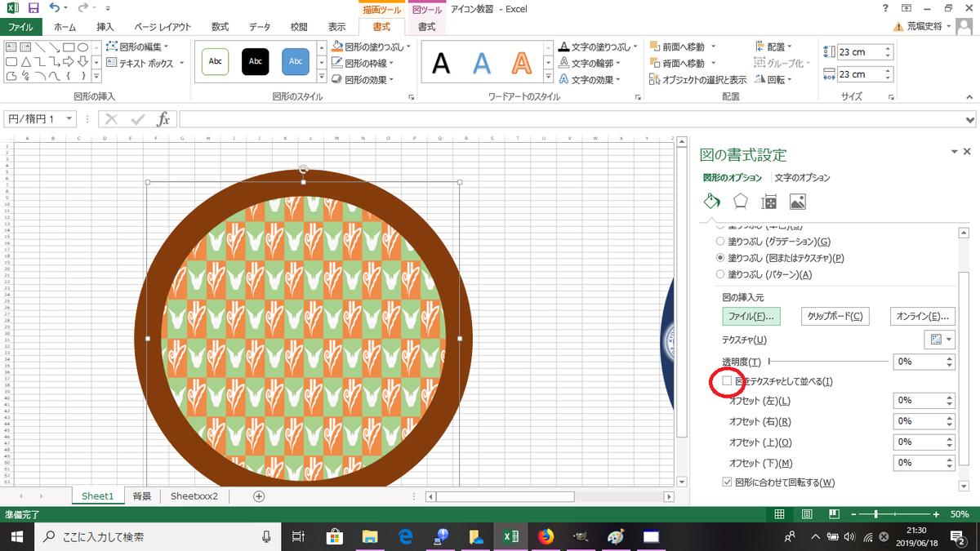The image size is (980, 551).
Task: Click the ファイル(F)... insert picture button
Action: click(751, 316)
